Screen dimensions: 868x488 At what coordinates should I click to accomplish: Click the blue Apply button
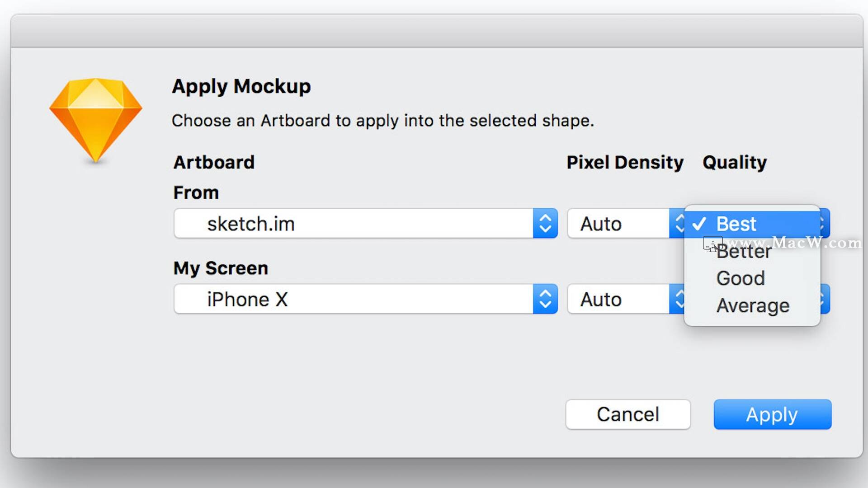pos(772,414)
